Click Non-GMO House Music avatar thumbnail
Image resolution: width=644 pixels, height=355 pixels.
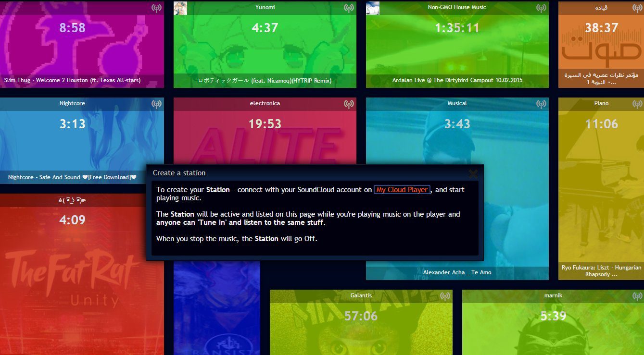(x=373, y=8)
